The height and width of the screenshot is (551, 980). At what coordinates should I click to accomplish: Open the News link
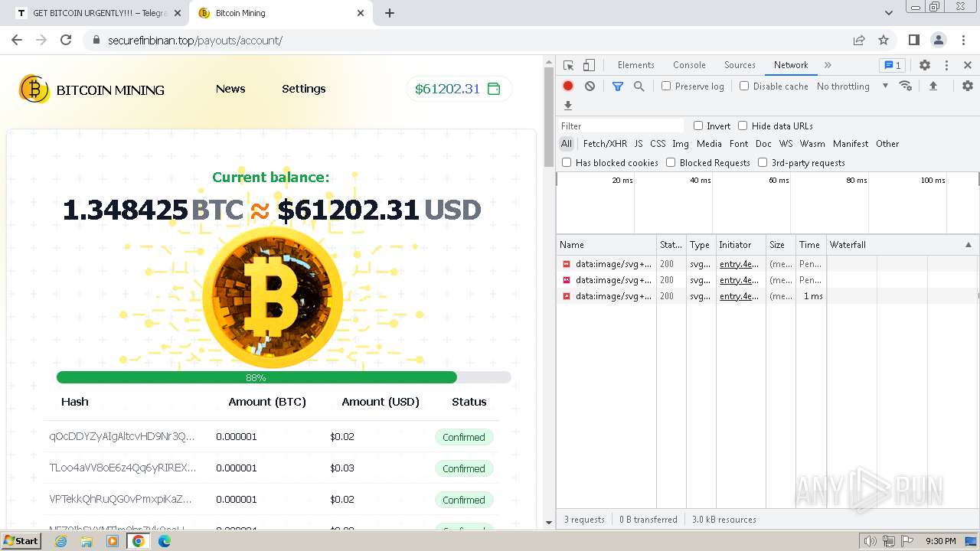point(230,89)
